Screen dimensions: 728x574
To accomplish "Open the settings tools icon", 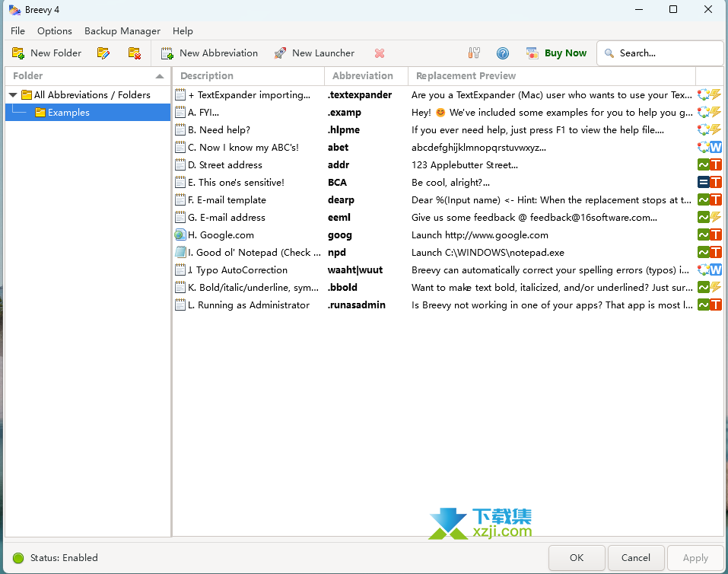I will 474,53.
